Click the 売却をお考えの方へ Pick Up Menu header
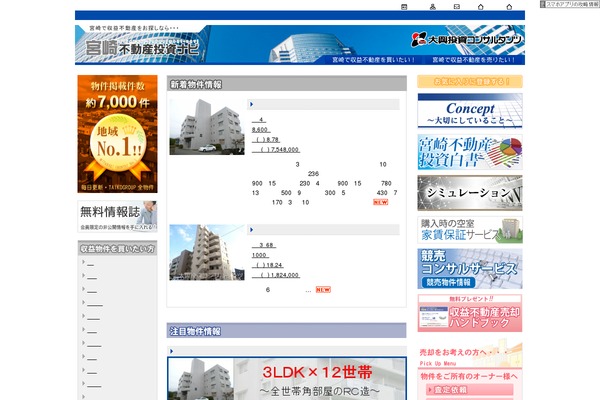The width and height of the screenshot is (600, 400). click(x=470, y=355)
